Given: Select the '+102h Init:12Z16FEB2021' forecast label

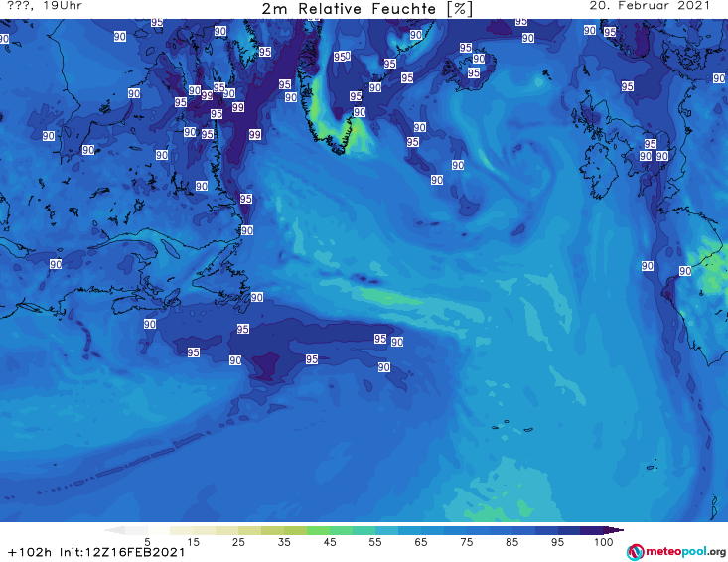Looking at the screenshot, I should click(96, 552).
